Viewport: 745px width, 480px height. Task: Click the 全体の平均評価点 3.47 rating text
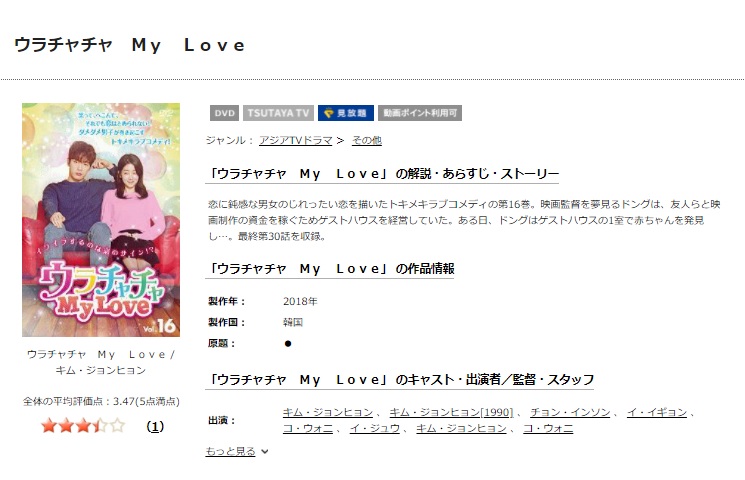click(x=101, y=401)
